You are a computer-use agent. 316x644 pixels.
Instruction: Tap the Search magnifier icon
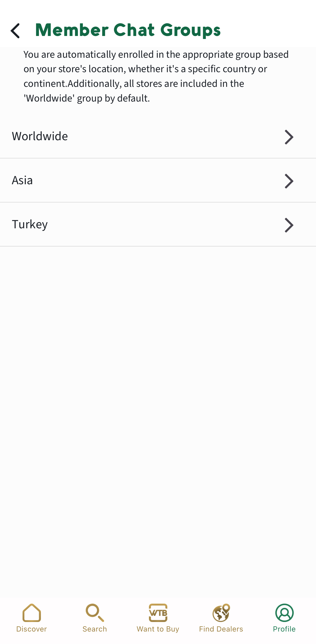click(95, 613)
